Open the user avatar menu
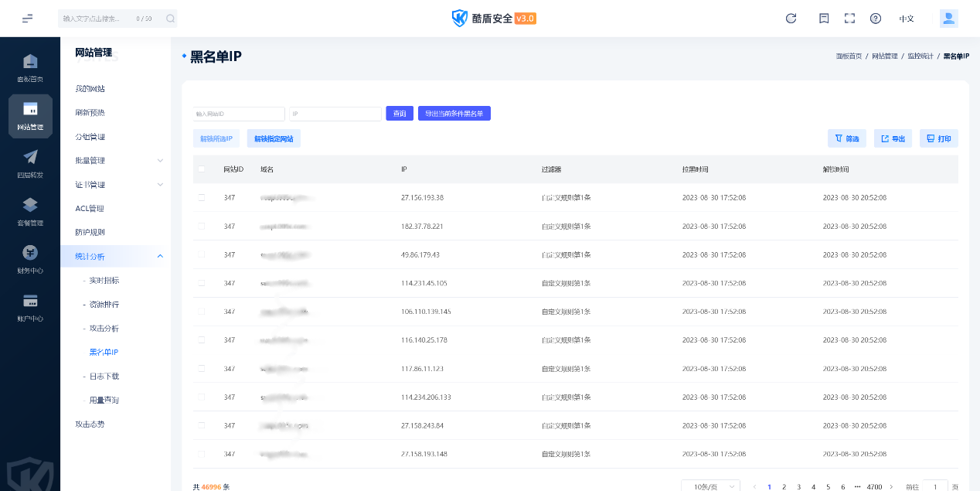The height and width of the screenshot is (491, 980). [x=949, y=19]
